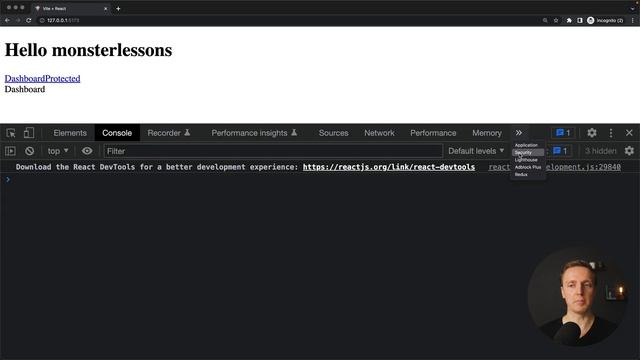
Task: Focus the console Filter field
Action: pos(273,151)
